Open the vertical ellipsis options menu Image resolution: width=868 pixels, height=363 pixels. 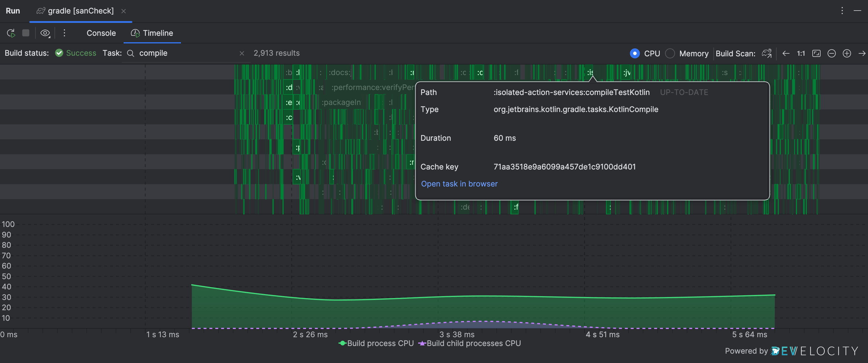pyautogui.click(x=64, y=33)
